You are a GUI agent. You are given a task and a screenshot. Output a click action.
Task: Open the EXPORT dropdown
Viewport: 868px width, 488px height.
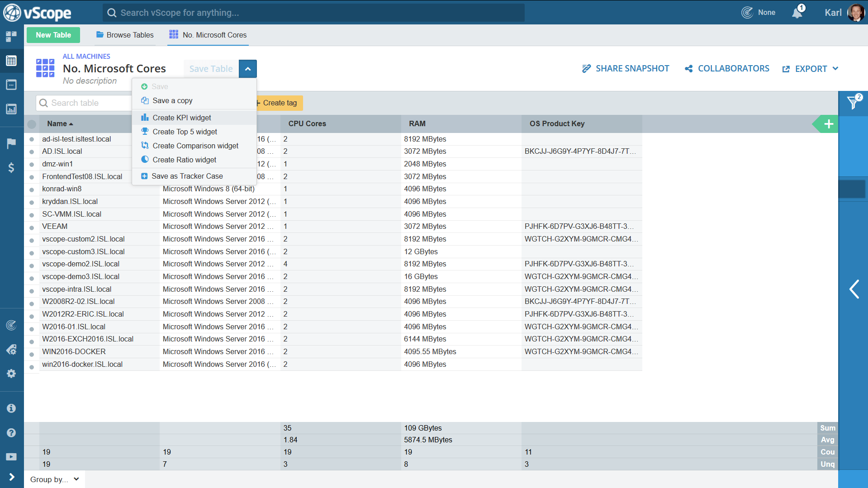[811, 69]
